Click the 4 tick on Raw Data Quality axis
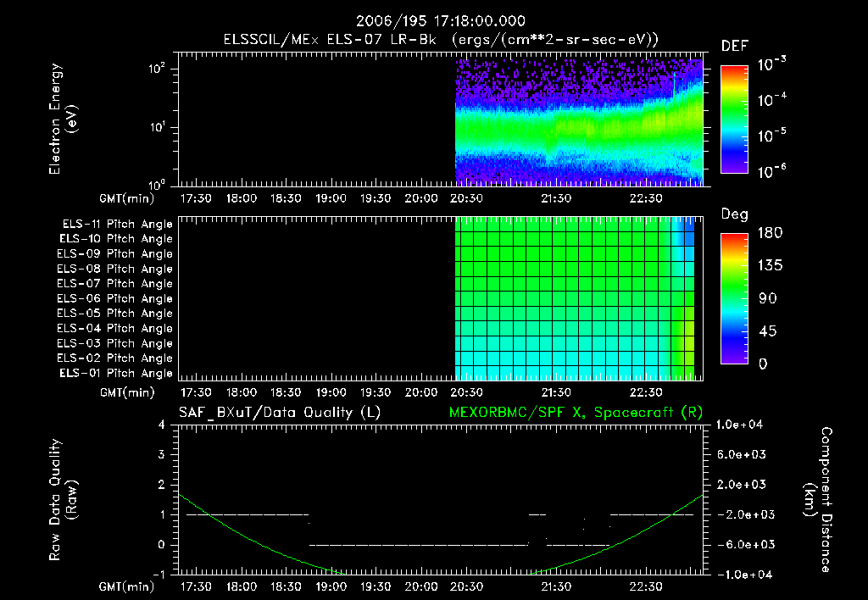 click(162, 425)
